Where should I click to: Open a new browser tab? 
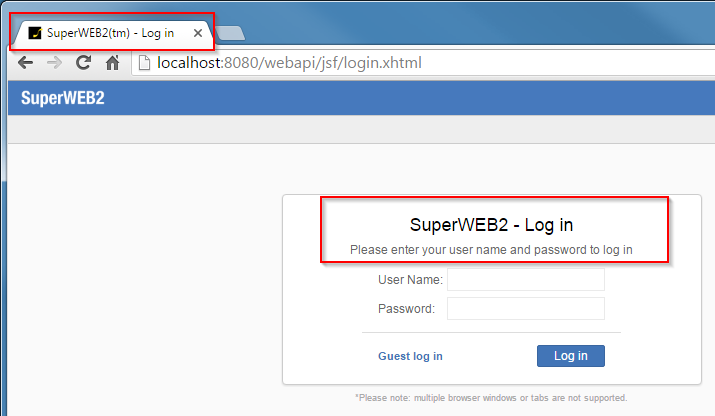(x=230, y=33)
